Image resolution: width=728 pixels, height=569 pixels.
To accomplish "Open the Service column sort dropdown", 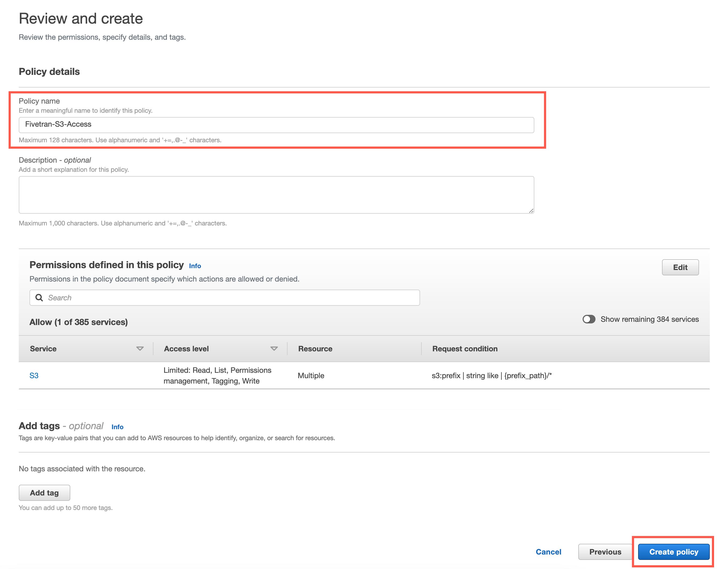I will point(140,349).
